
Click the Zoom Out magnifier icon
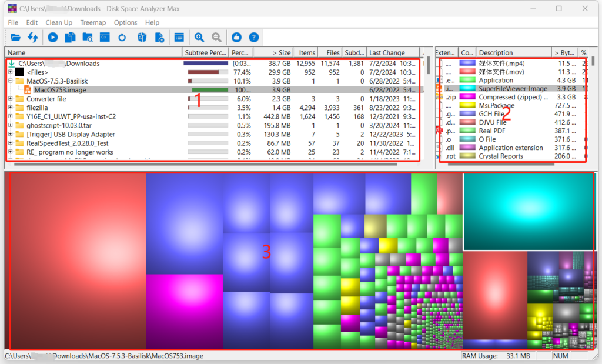point(216,37)
